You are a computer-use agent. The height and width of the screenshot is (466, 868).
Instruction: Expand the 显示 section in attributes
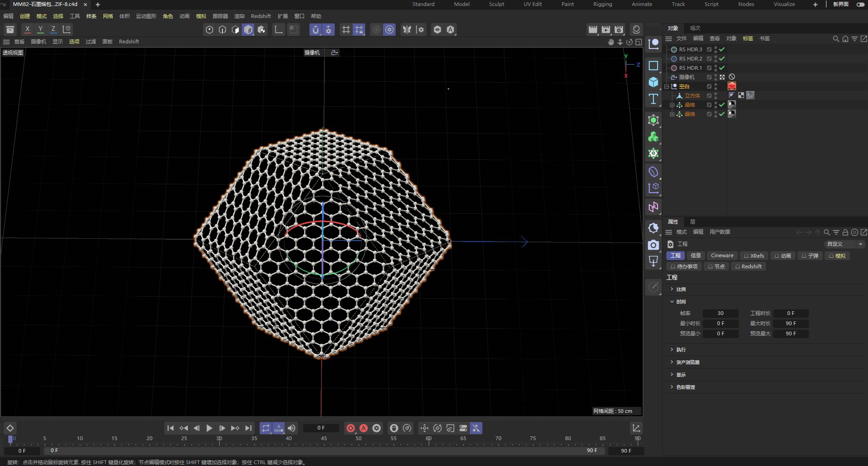click(x=672, y=375)
